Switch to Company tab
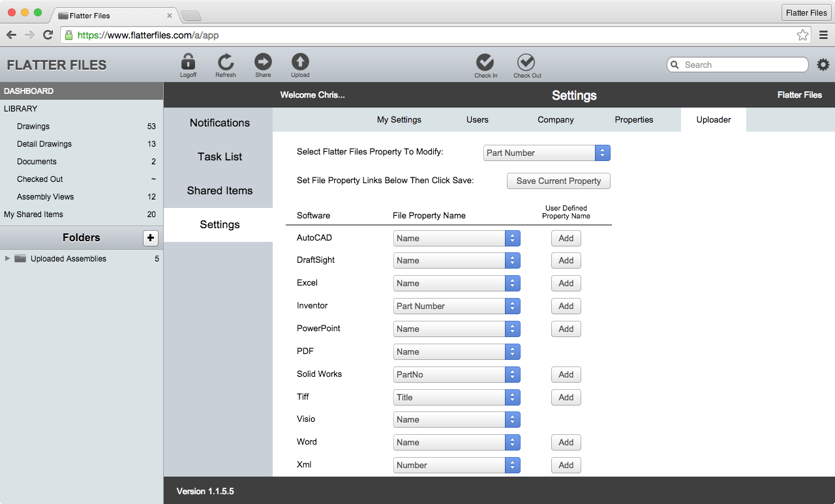Screen dimensions: 835x504 (556, 120)
